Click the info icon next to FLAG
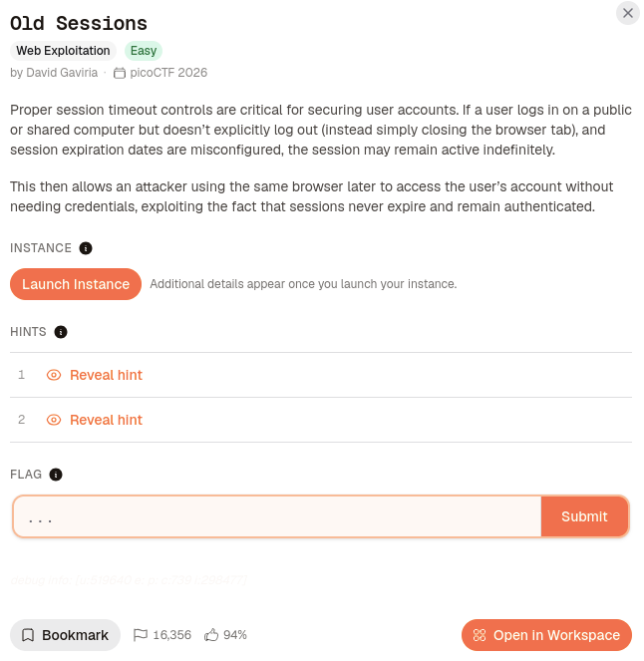This screenshot has height=661, width=644. click(x=56, y=475)
